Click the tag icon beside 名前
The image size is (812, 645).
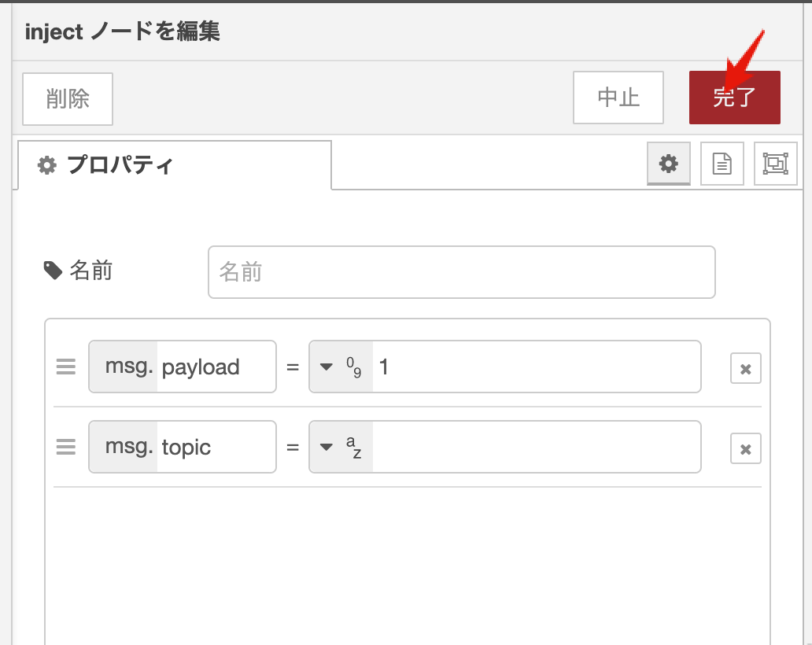click(x=53, y=271)
